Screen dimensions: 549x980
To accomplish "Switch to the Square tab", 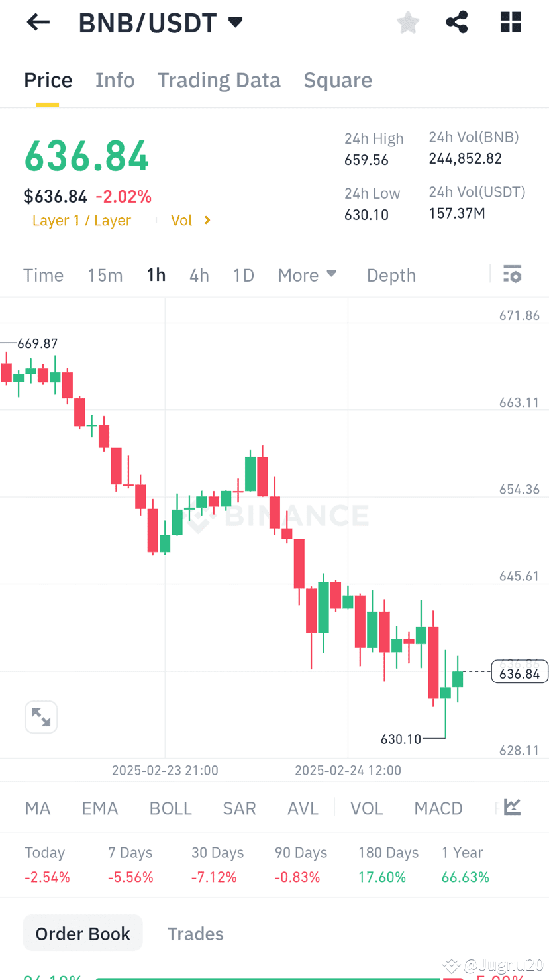I will pos(338,80).
